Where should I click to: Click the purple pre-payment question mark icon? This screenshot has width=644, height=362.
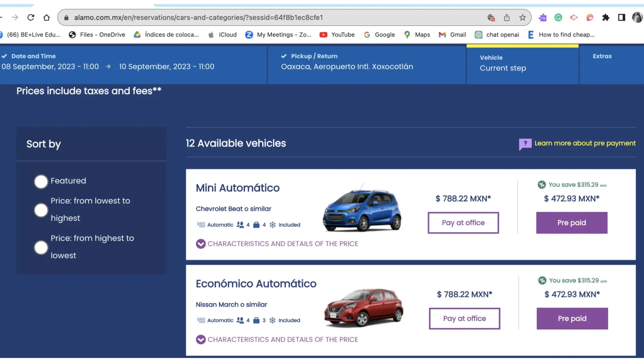(x=525, y=144)
